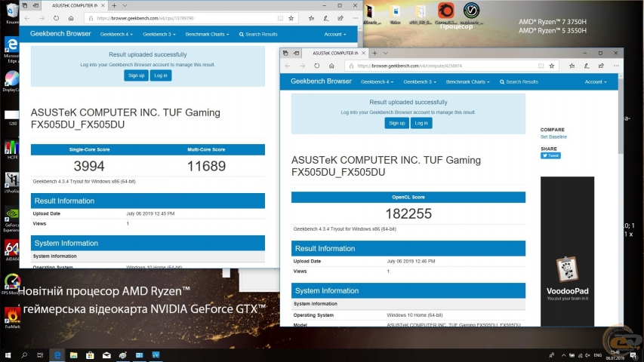Add notes pen icon in left Edge window
Viewport: 644px width, 362px height.
pyautogui.click(x=325, y=18)
